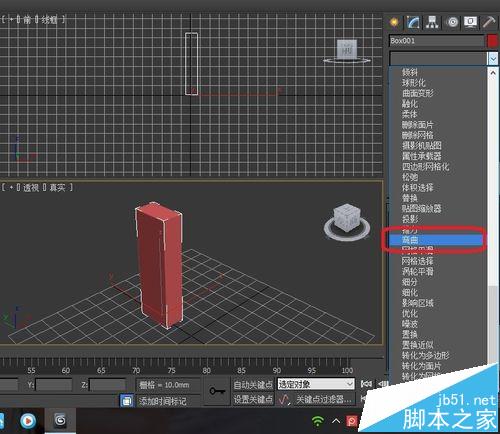Open the front viewport label menu
Image resolution: width=500 pixels, height=434 pixels.
(28, 20)
